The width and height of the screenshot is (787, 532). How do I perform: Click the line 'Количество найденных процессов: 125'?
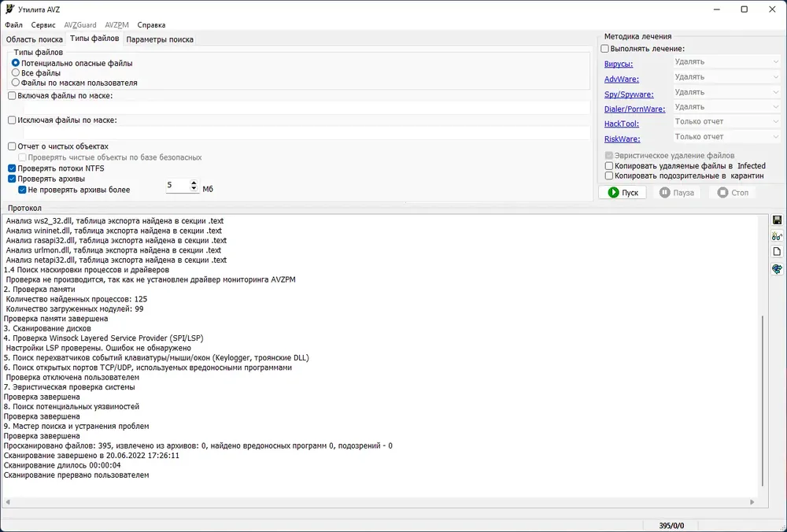click(76, 299)
